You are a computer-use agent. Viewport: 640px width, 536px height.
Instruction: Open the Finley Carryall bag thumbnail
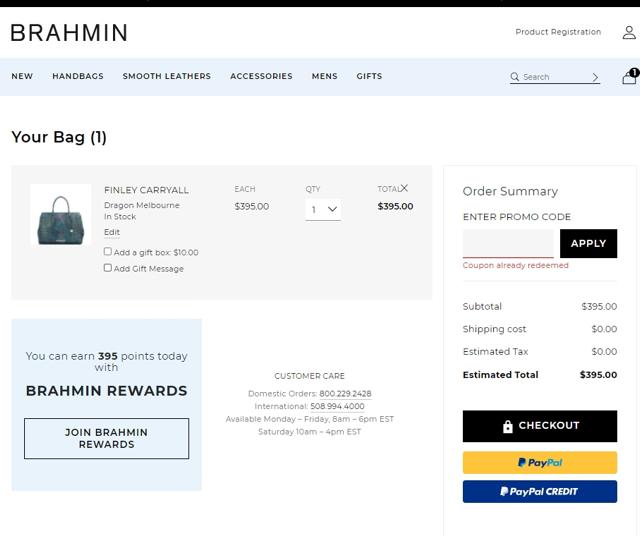tap(61, 215)
